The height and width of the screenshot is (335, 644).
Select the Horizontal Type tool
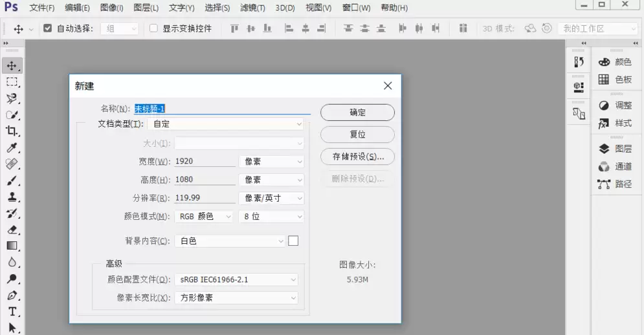pyautogui.click(x=12, y=312)
